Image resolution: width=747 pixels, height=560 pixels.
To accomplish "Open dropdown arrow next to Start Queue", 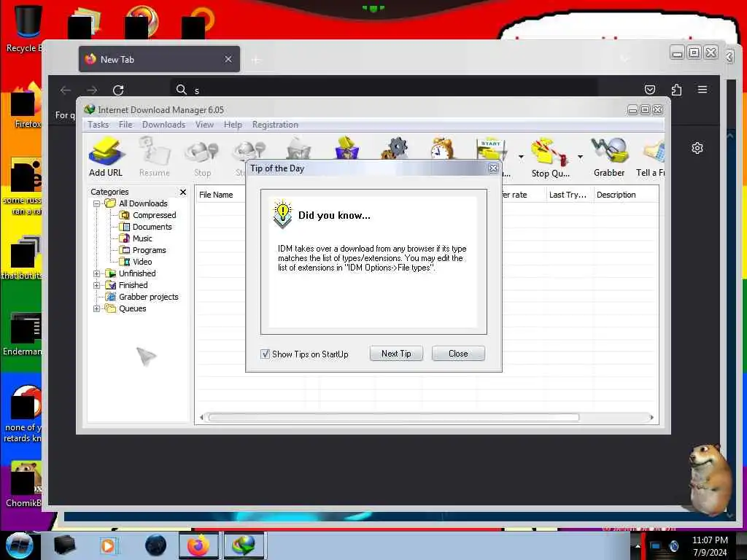I will [x=521, y=157].
